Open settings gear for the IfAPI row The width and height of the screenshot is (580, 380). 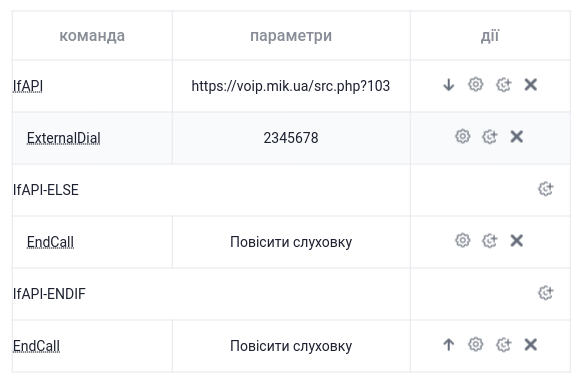pyautogui.click(x=476, y=84)
